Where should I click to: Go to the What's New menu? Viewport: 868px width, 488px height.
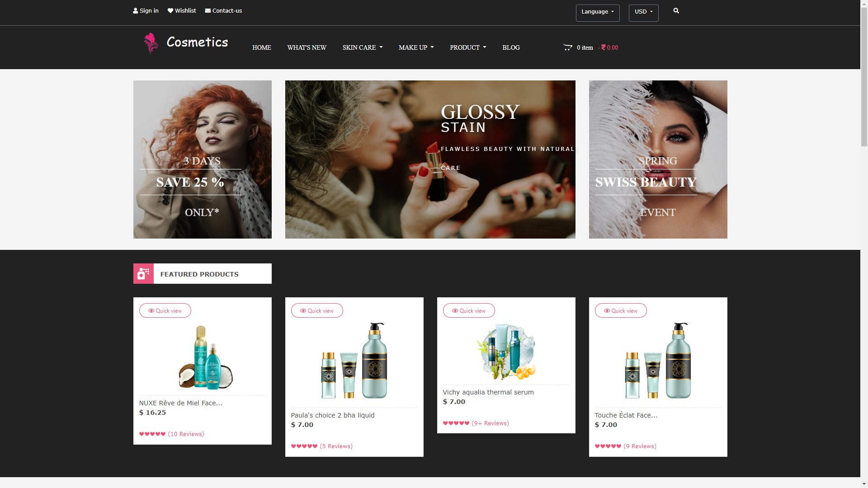coord(307,47)
